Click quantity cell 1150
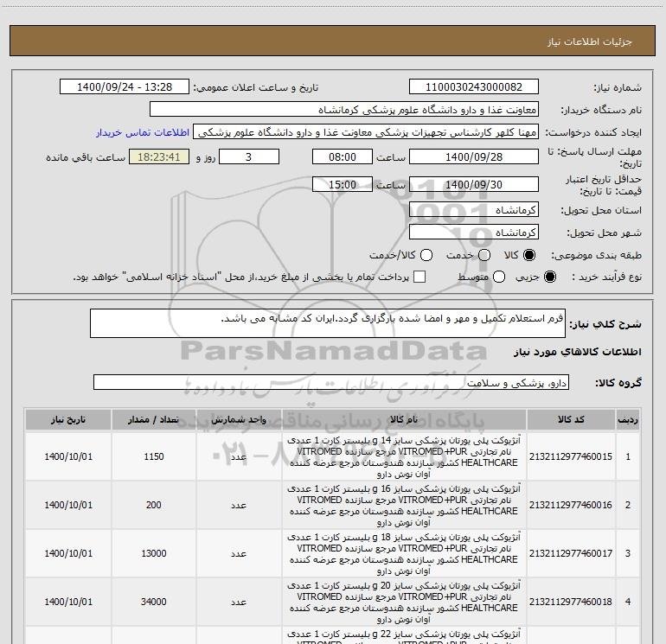This screenshot has height=644, width=666. [x=154, y=456]
